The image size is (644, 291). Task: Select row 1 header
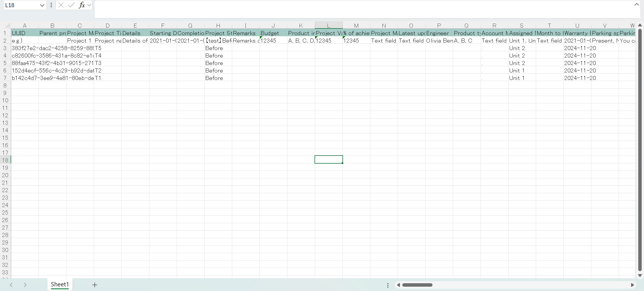tap(5, 33)
